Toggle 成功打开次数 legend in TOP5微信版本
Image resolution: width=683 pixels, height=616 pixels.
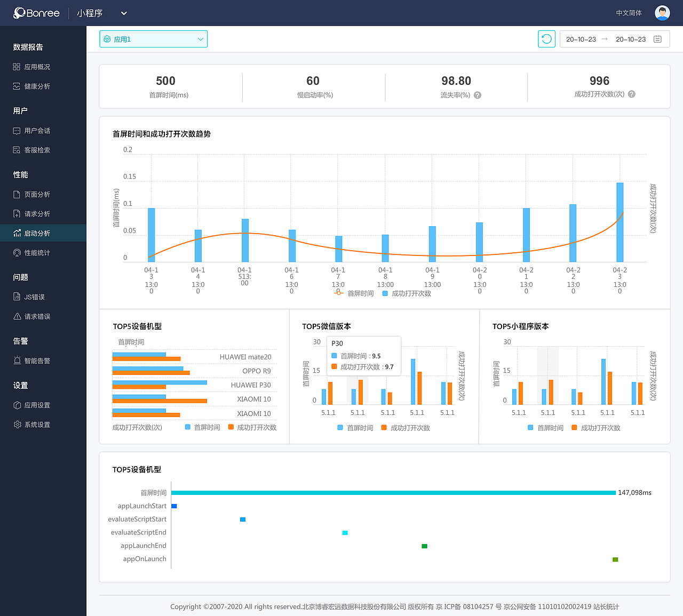406,428
